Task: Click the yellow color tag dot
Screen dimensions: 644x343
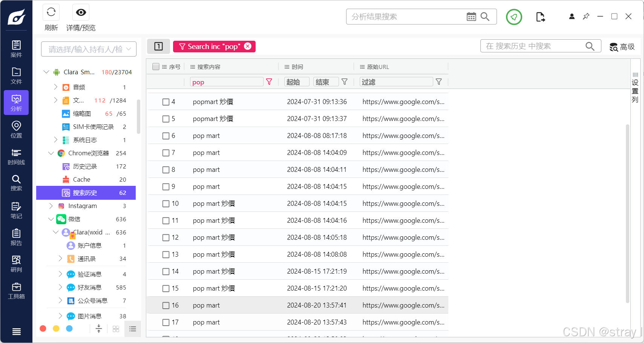Action: coord(56,329)
